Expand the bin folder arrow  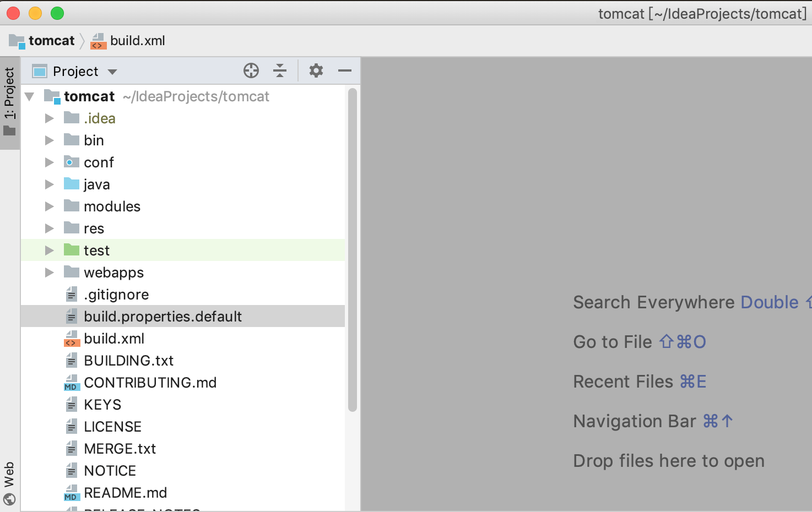pyautogui.click(x=50, y=140)
